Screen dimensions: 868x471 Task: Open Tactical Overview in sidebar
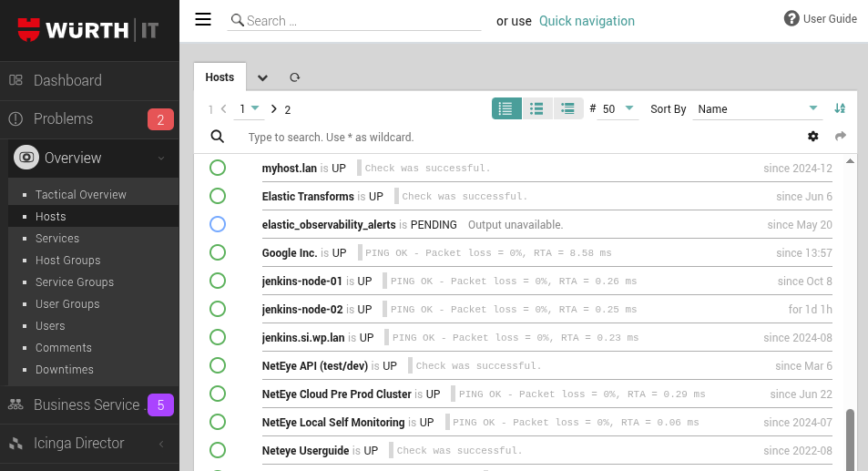point(81,195)
